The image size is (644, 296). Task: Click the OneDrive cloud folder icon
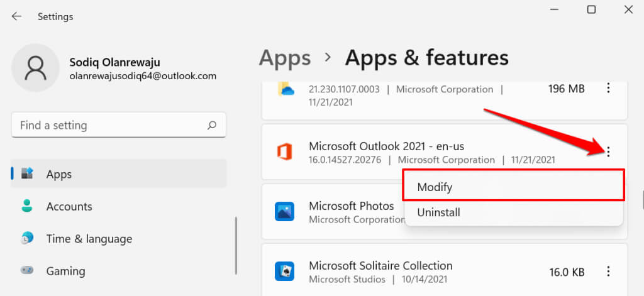(285, 90)
